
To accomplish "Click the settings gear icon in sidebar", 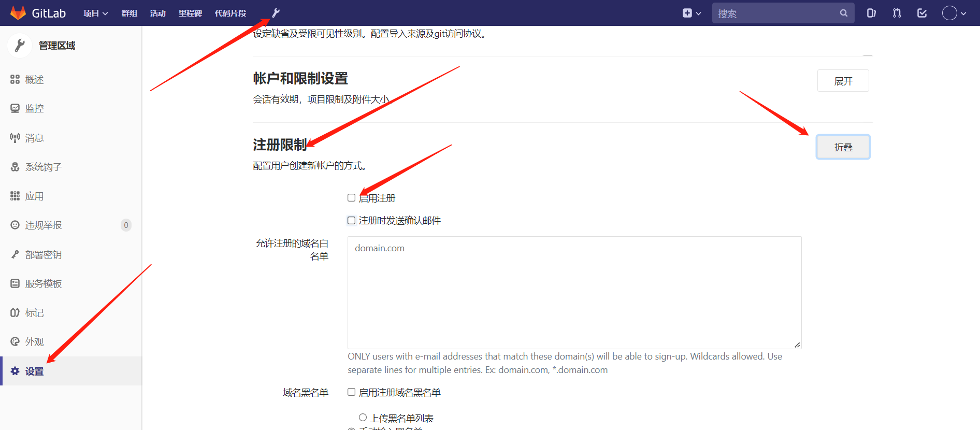I will [15, 371].
